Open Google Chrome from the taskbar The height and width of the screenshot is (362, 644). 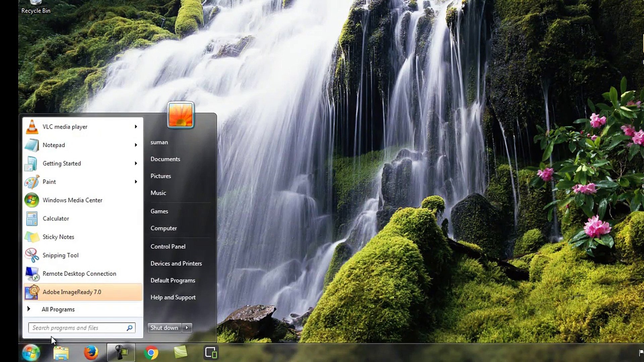point(151,353)
